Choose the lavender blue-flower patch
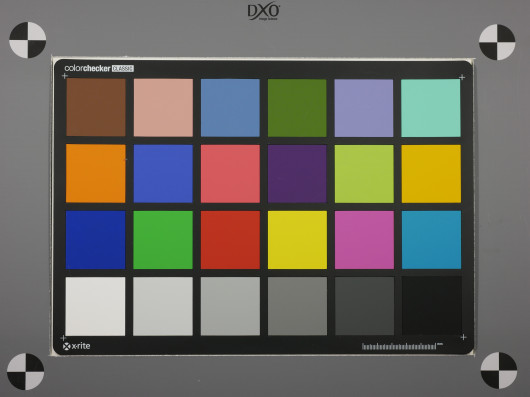Screen dimensions: 530x397 [x=364, y=108]
